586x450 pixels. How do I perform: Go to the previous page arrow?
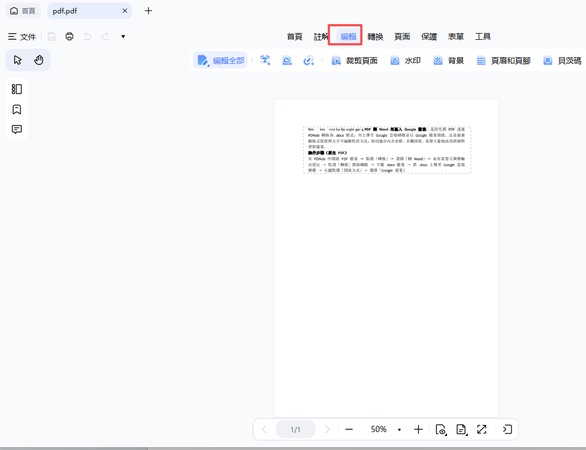[264, 429]
